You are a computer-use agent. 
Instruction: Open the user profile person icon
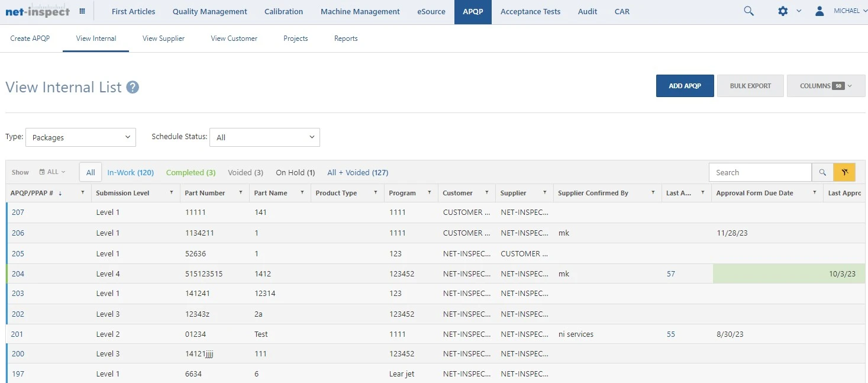pyautogui.click(x=819, y=10)
